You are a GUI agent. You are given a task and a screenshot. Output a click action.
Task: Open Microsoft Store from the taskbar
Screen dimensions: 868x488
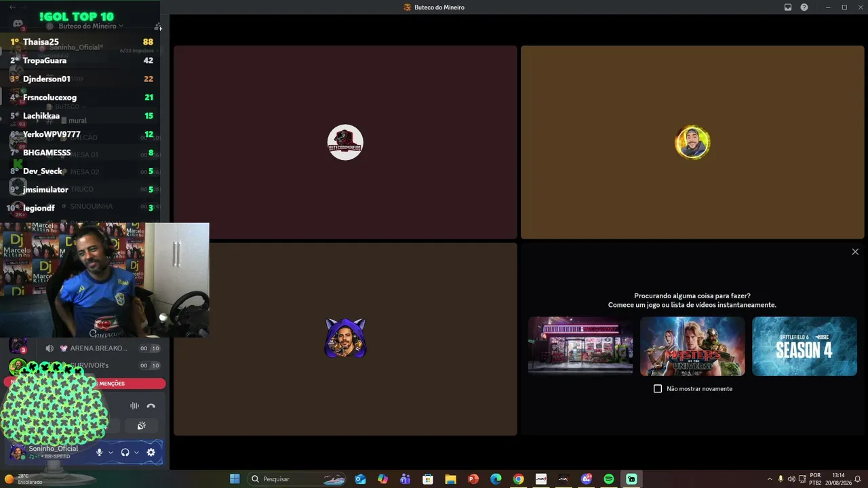pos(428,479)
